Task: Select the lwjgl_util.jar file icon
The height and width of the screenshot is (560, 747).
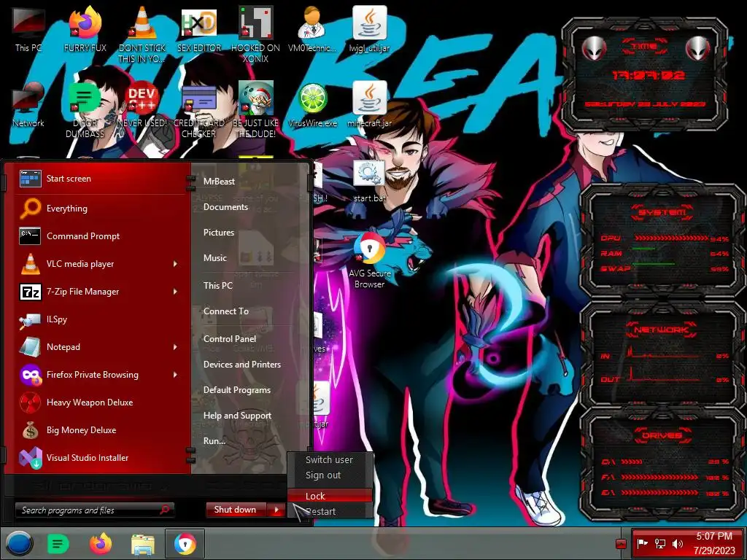Action: tap(369, 28)
